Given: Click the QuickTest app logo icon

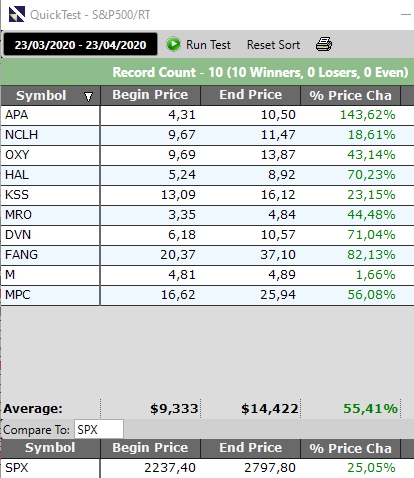Looking at the screenshot, I should click(17, 14).
